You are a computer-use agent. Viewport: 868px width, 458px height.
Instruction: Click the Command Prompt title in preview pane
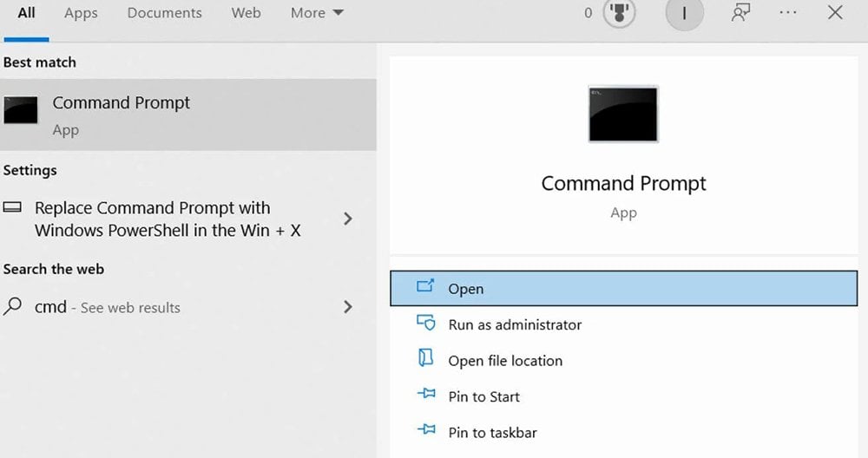[x=623, y=183]
